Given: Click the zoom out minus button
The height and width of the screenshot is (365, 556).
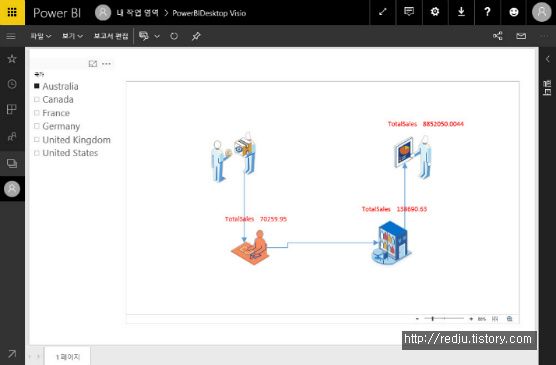Looking at the screenshot, I should (x=417, y=319).
